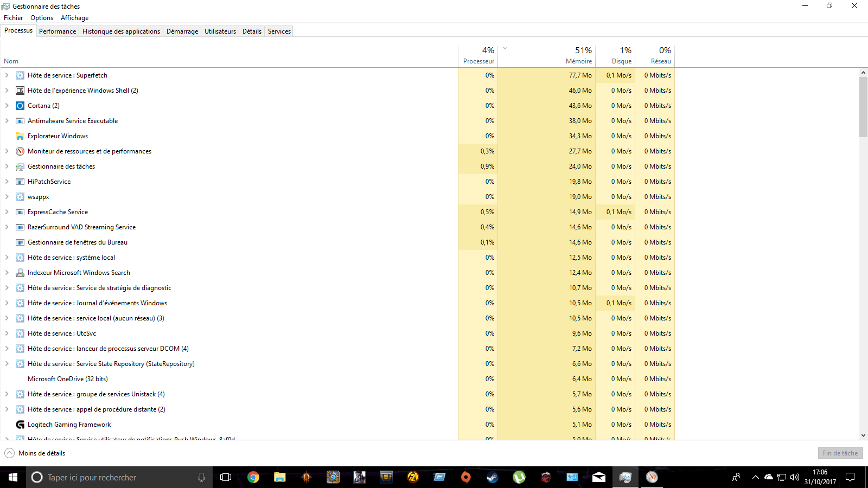The height and width of the screenshot is (488, 868).
Task: Open Task View from the taskbar
Action: coord(226,477)
